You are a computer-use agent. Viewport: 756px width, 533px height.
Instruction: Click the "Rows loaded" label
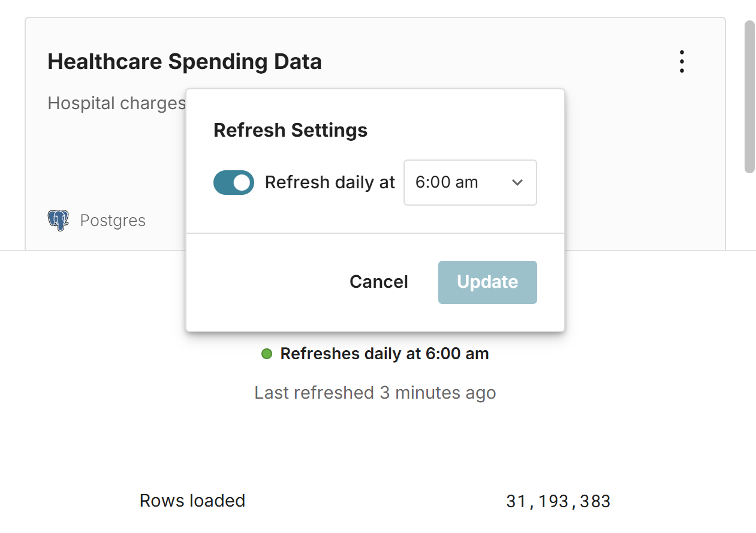(x=192, y=501)
